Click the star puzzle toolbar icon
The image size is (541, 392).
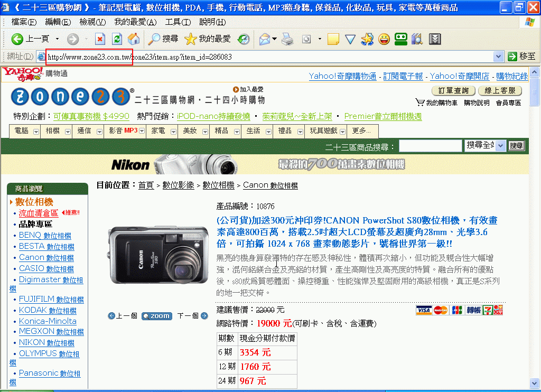pyautogui.click(x=367, y=39)
